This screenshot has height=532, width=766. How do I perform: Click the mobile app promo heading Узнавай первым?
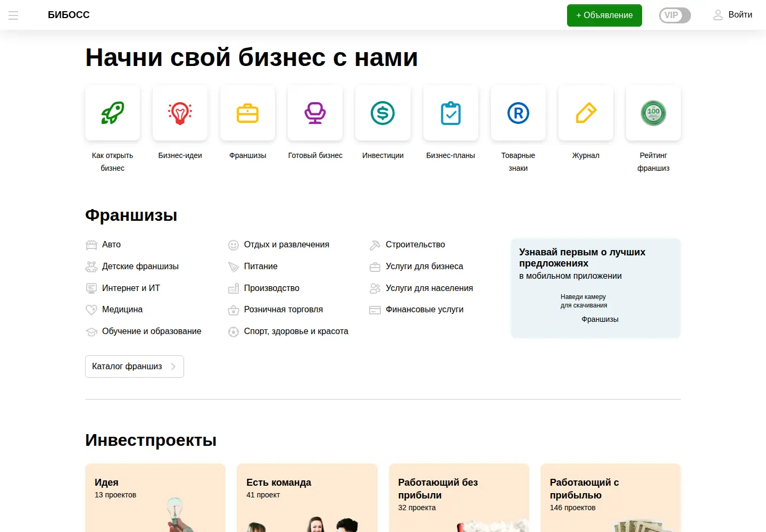click(582, 257)
